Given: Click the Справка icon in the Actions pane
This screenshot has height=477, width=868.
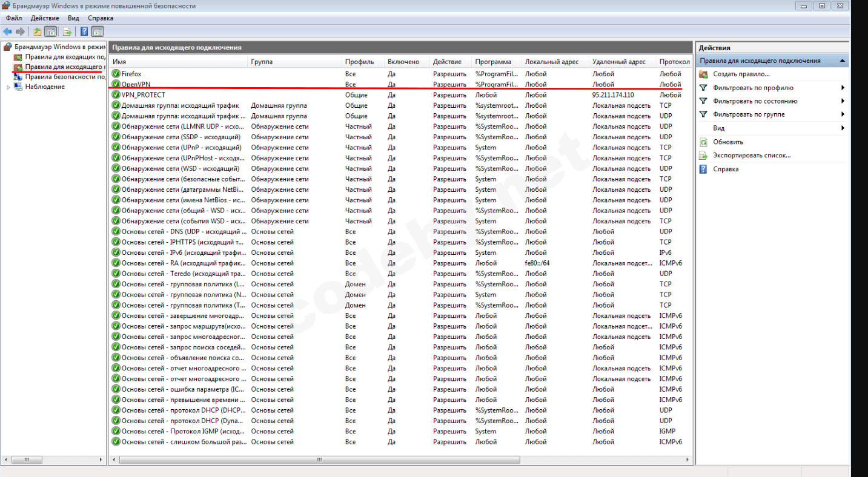Looking at the screenshot, I should click(702, 169).
